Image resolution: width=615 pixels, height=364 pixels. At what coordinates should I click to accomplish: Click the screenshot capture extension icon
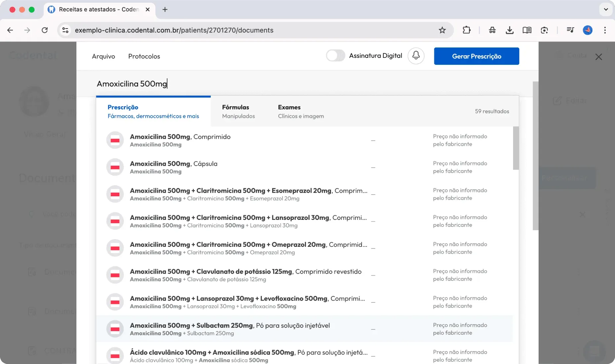544,30
